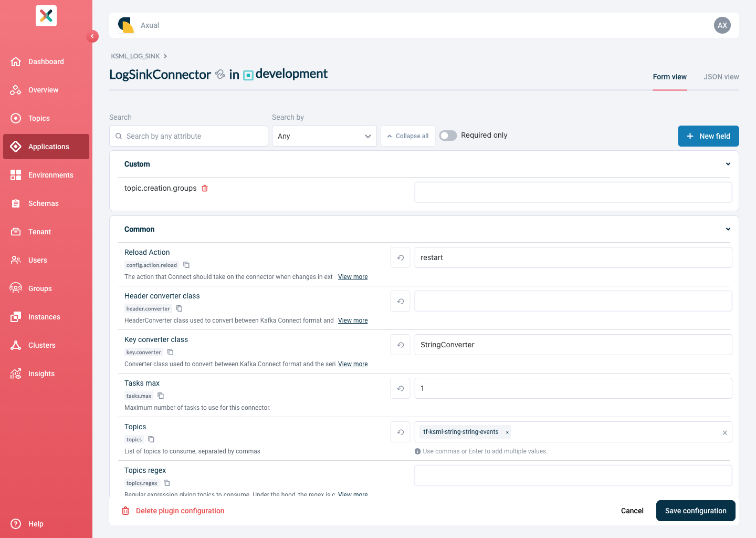Open the Search by dropdown
Viewport: 756px width, 538px height.
pyautogui.click(x=324, y=136)
